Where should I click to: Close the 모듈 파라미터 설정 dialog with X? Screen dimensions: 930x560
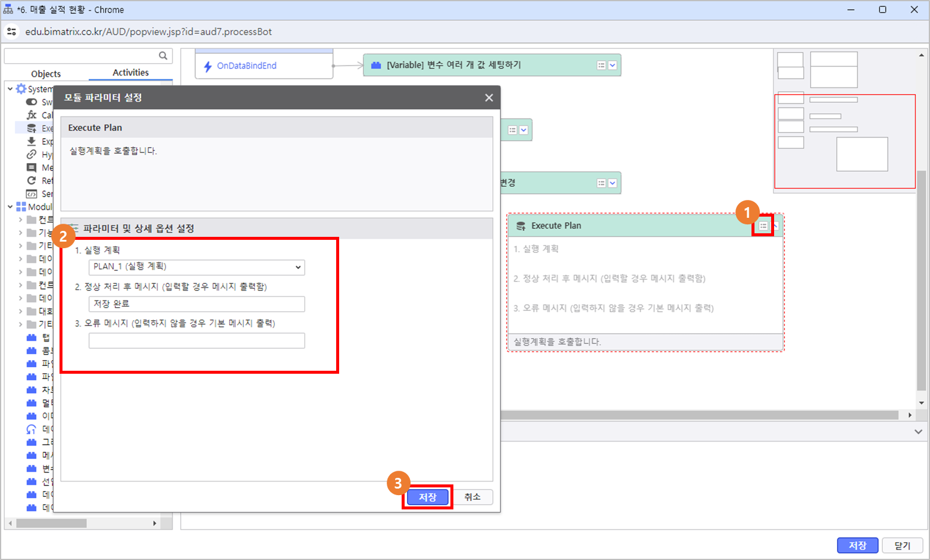(x=489, y=98)
